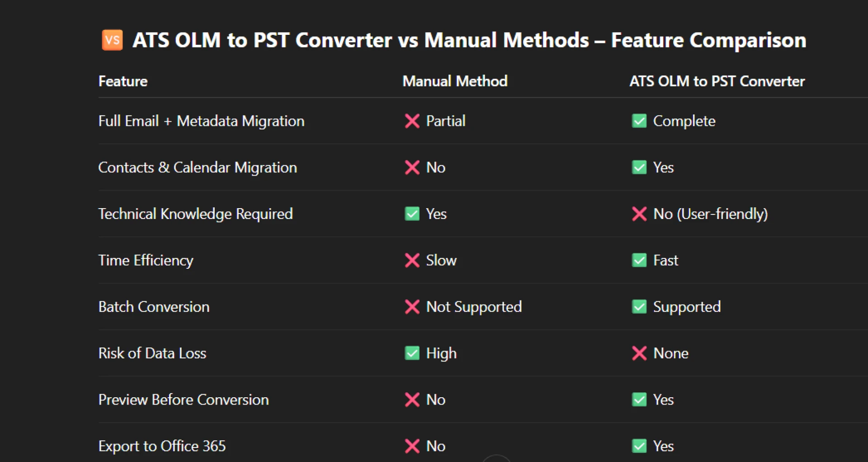Screen dimensions: 868x462
Task: Click the red X next to Partial
Action: click(412, 121)
